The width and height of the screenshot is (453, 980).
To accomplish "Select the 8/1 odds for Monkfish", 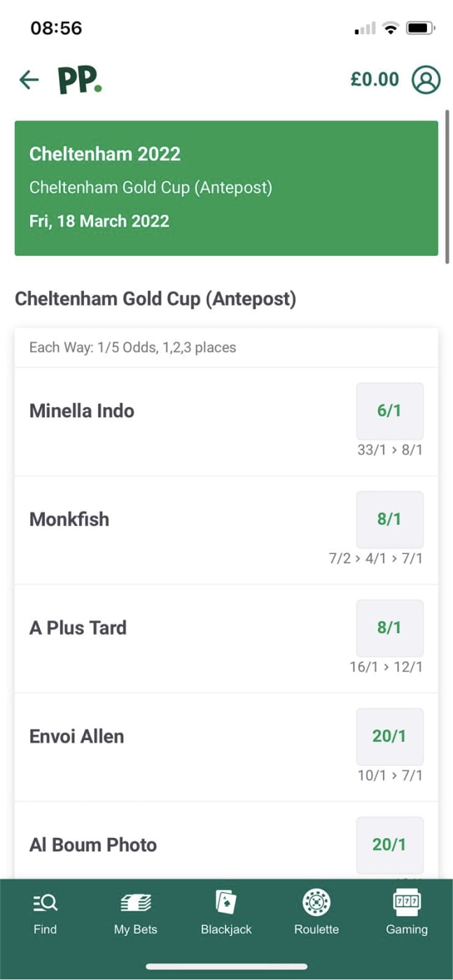I will pyautogui.click(x=389, y=519).
